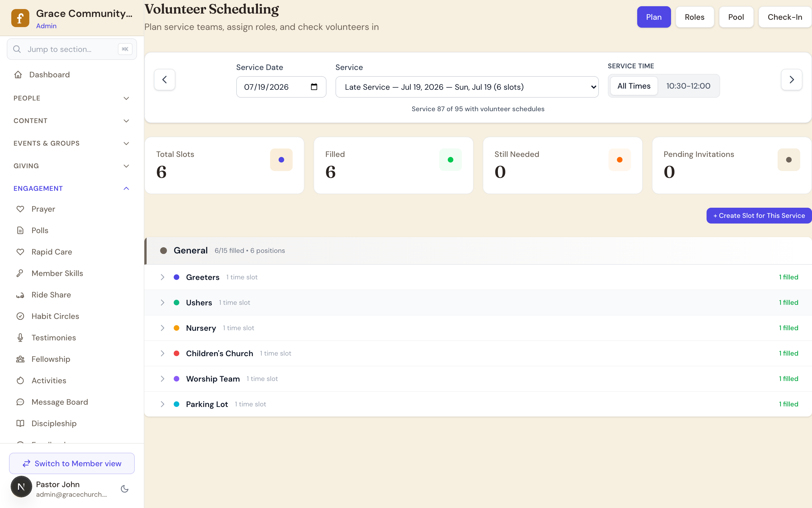Click the Service Date input field
This screenshot has width=812, height=508.
click(281, 87)
